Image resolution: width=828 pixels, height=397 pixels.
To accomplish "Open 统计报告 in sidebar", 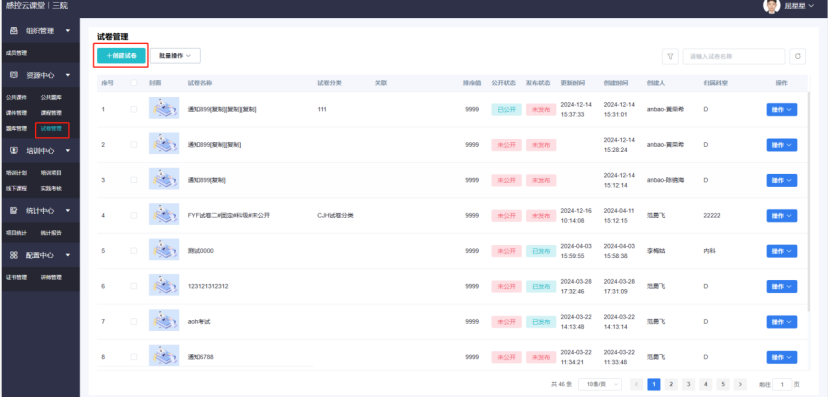I will (51, 232).
